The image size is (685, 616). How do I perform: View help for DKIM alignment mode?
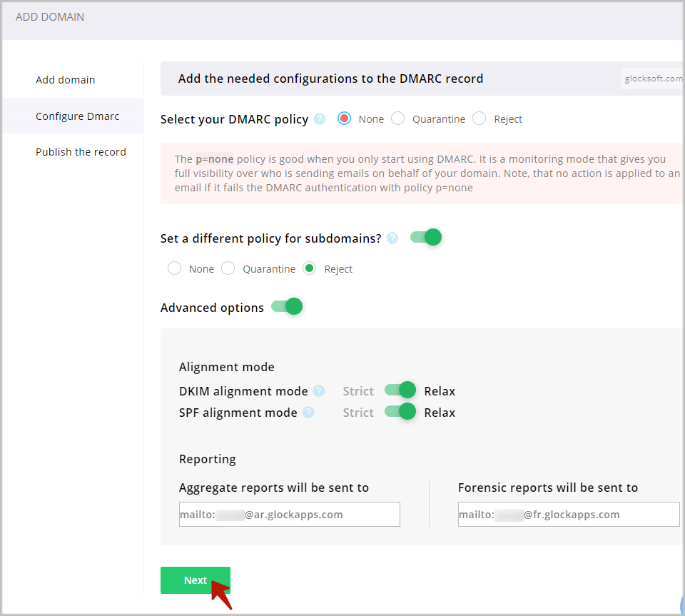[x=318, y=390]
